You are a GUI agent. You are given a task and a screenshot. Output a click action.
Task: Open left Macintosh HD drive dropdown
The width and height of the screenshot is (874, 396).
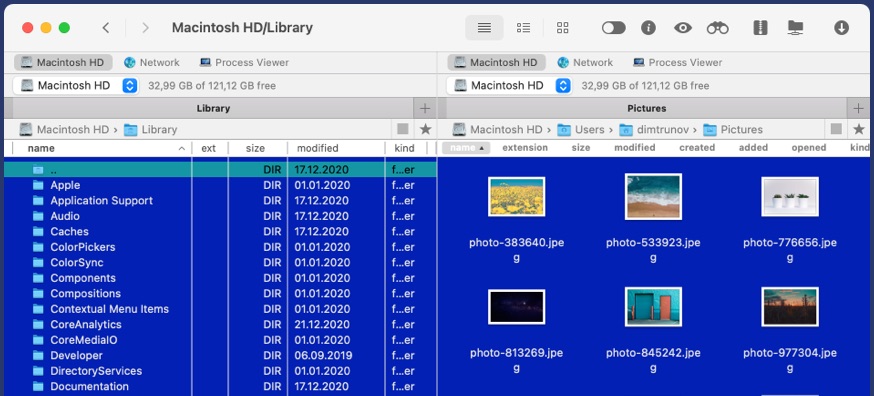[130, 86]
